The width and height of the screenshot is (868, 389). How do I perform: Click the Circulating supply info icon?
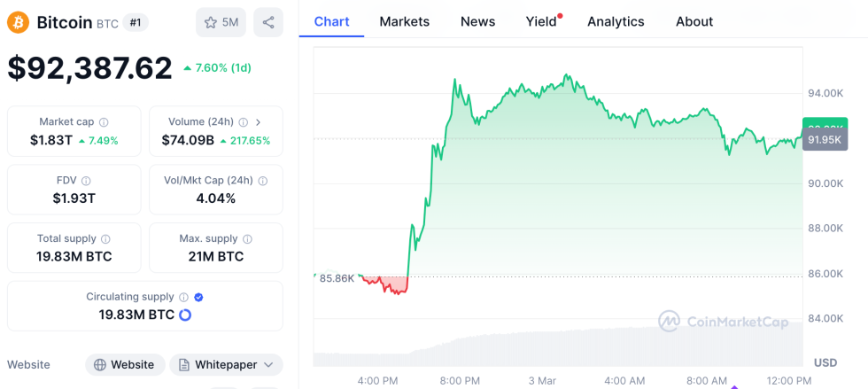[183, 297]
